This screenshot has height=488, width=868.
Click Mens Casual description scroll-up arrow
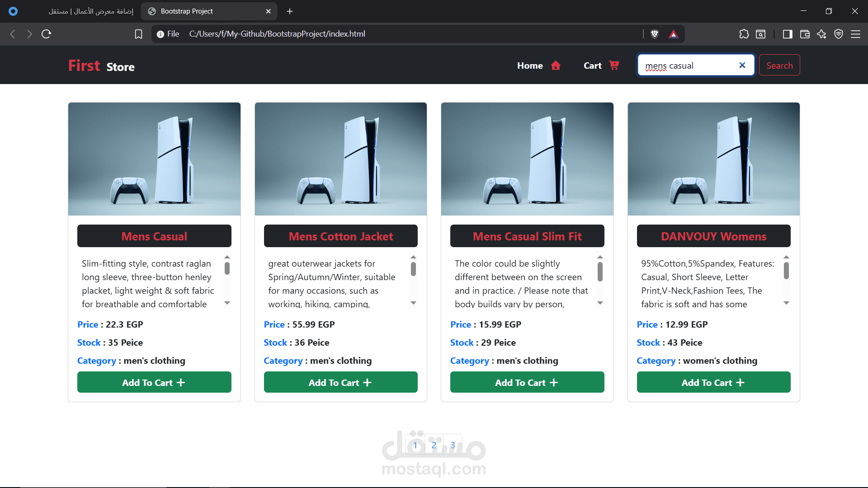[227, 257]
